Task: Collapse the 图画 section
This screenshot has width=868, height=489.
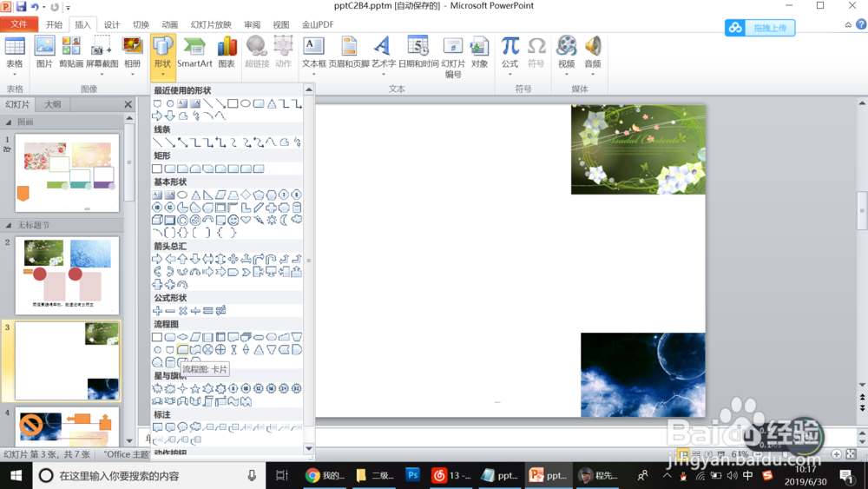Action: tap(9, 122)
